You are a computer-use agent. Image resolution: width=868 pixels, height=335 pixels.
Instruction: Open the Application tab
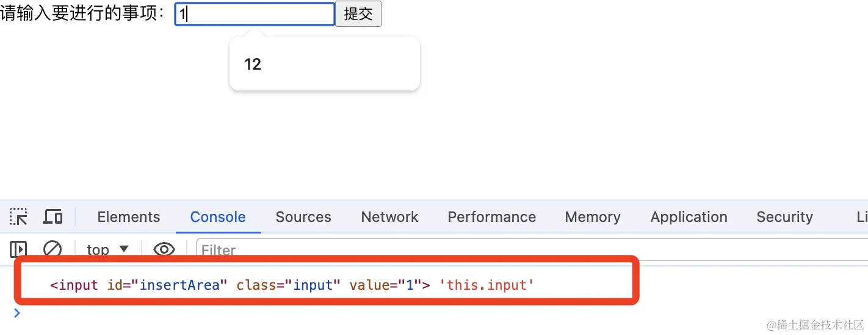(689, 217)
